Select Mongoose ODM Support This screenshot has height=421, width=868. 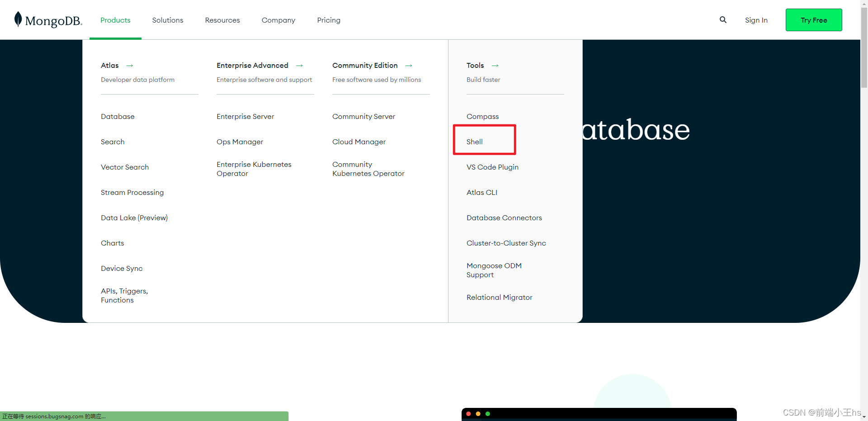tap(494, 270)
